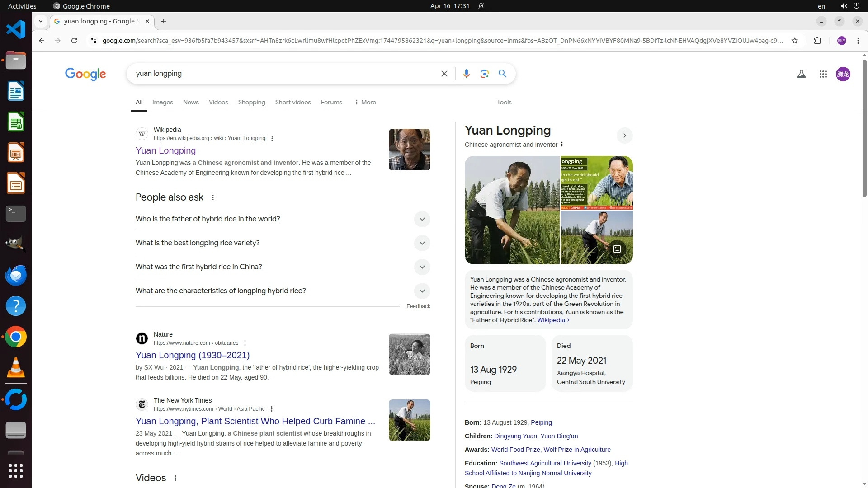Screen dimensions: 868x488
Task: Open Search Labs flask icon
Action: click(801, 74)
